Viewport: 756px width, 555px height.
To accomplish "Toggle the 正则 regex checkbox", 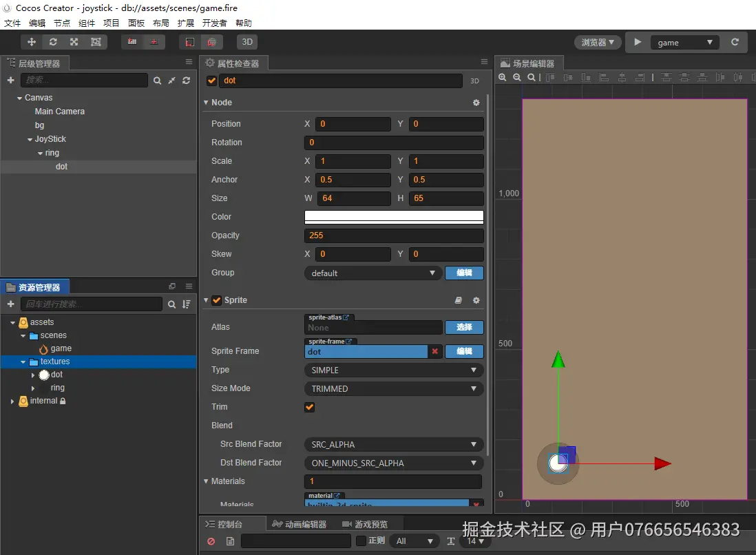I will (361, 541).
